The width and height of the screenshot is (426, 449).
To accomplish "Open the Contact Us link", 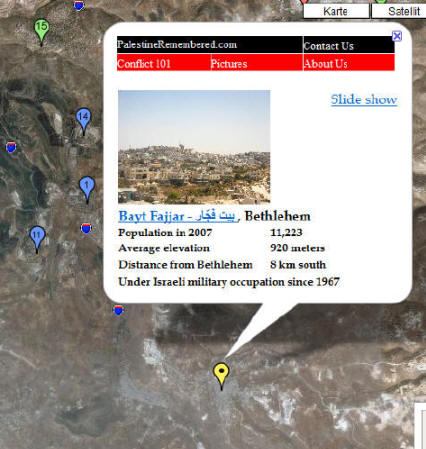I will coord(329,46).
